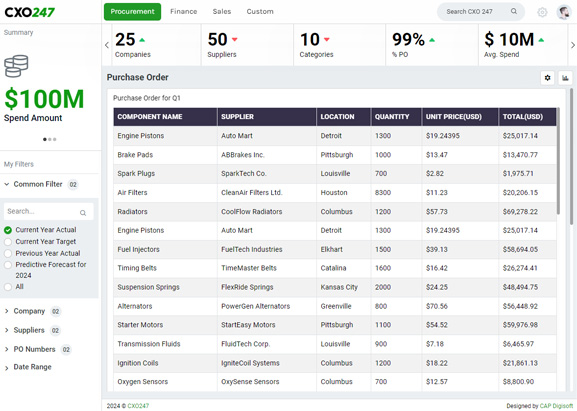Click the left arrow of the KPI carousel
Viewport: 577px width, 411px height.
point(107,45)
